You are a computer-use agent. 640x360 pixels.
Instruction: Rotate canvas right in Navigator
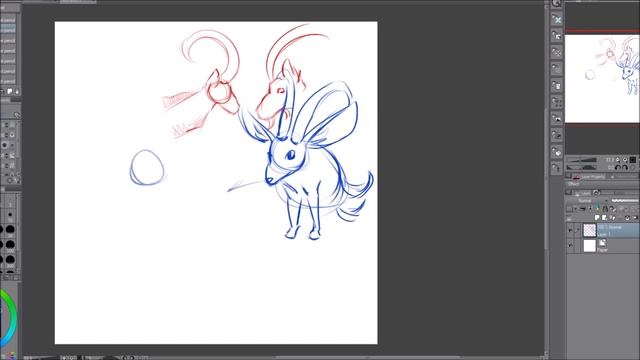[625, 167]
